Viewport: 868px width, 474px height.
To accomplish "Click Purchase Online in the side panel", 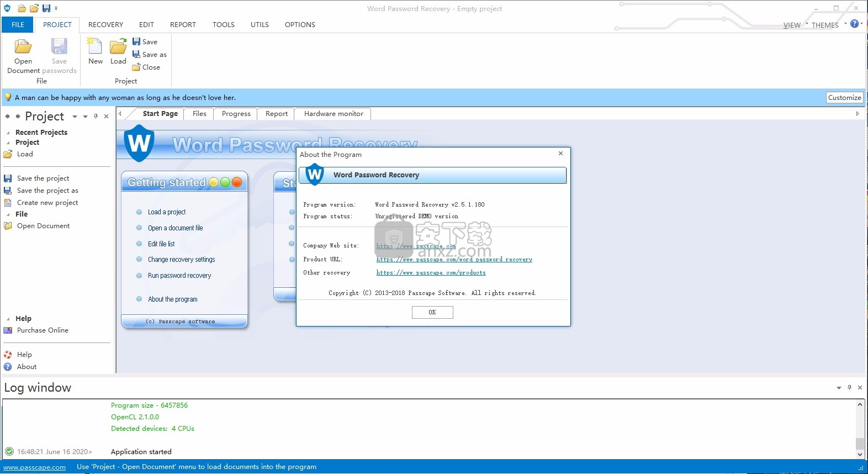I will (x=36, y=330).
